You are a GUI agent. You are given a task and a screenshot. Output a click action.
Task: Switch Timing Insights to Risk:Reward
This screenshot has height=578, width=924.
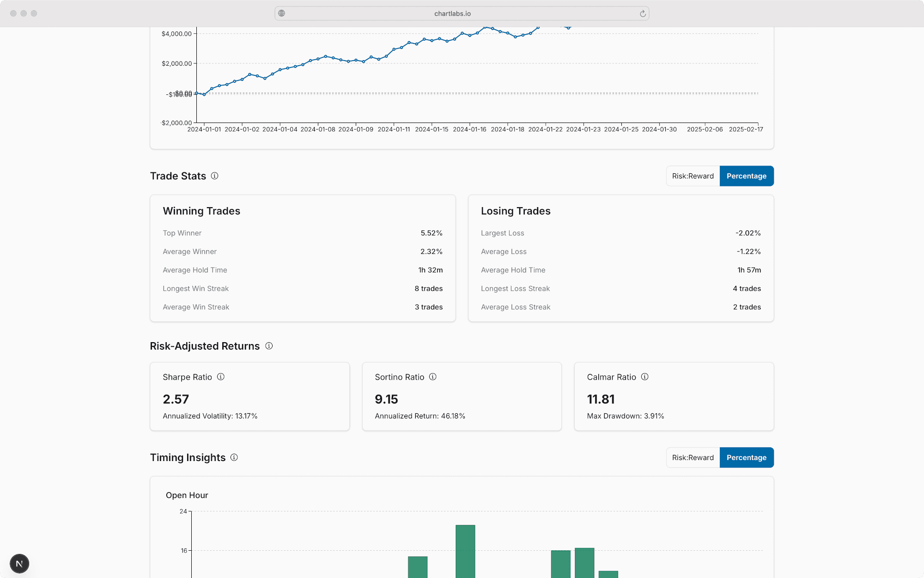tap(693, 458)
